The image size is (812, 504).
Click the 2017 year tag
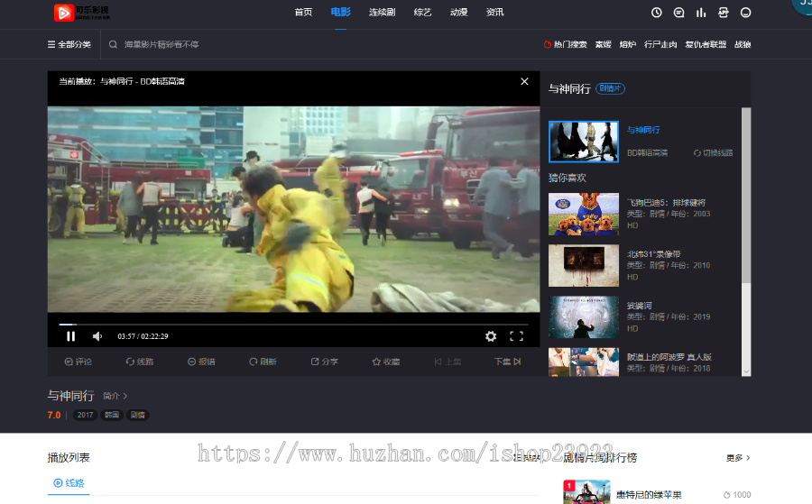point(85,415)
